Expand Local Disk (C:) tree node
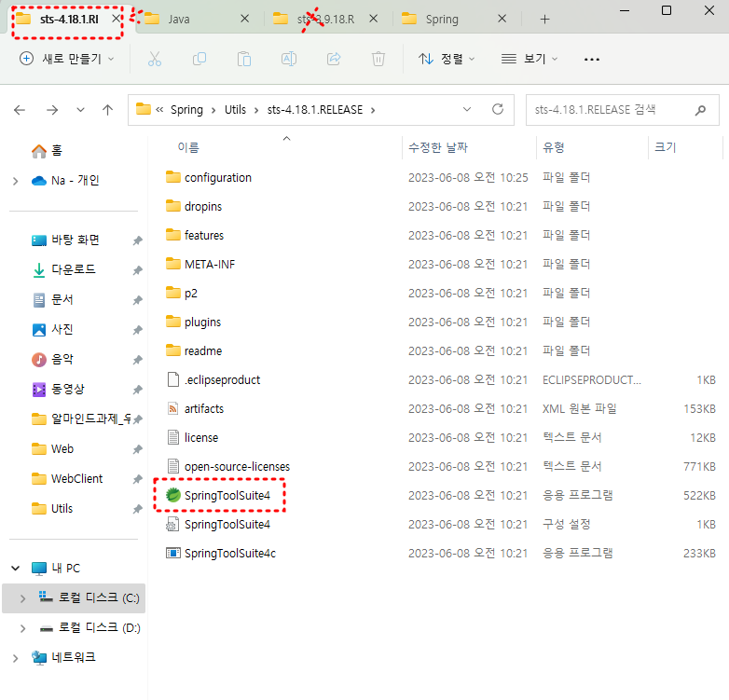The image size is (729, 700). click(x=22, y=598)
